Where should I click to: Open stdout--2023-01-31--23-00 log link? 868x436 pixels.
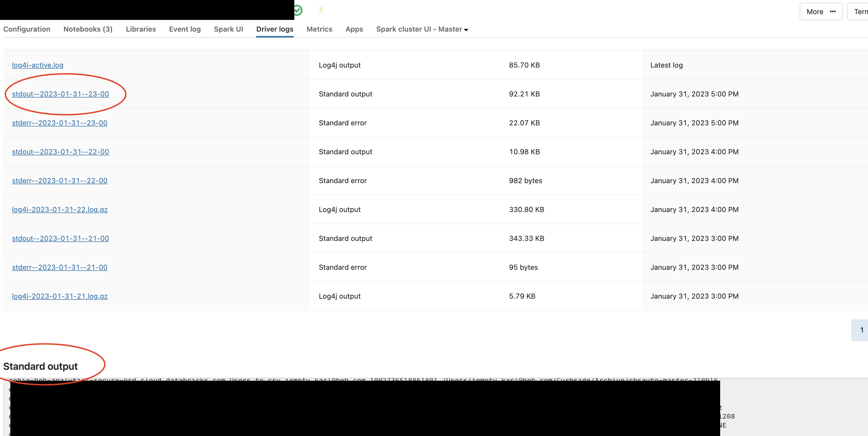pos(60,94)
